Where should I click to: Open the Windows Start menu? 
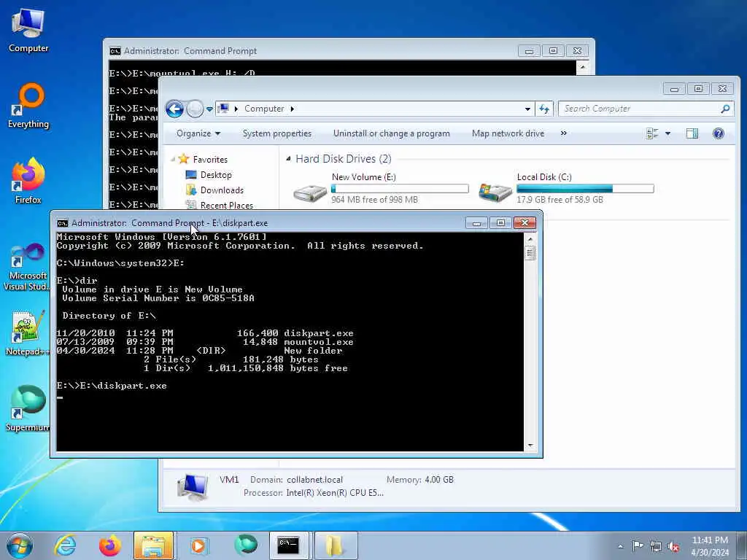click(x=19, y=545)
